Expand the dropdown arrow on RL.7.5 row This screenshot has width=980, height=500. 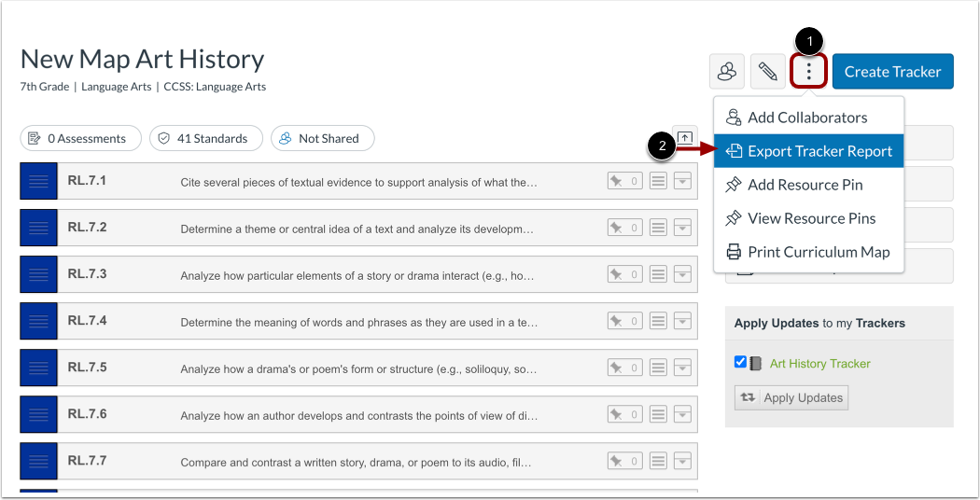[682, 368]
